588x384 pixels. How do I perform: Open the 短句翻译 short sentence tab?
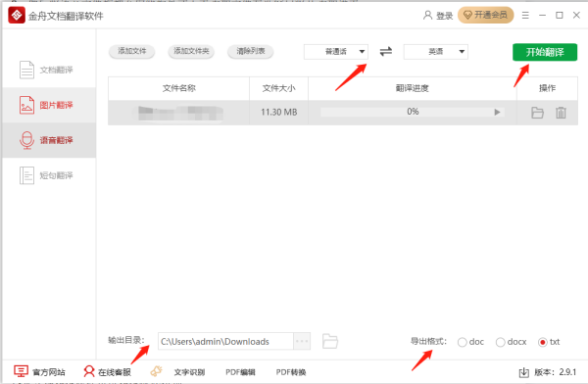point(49,175)
